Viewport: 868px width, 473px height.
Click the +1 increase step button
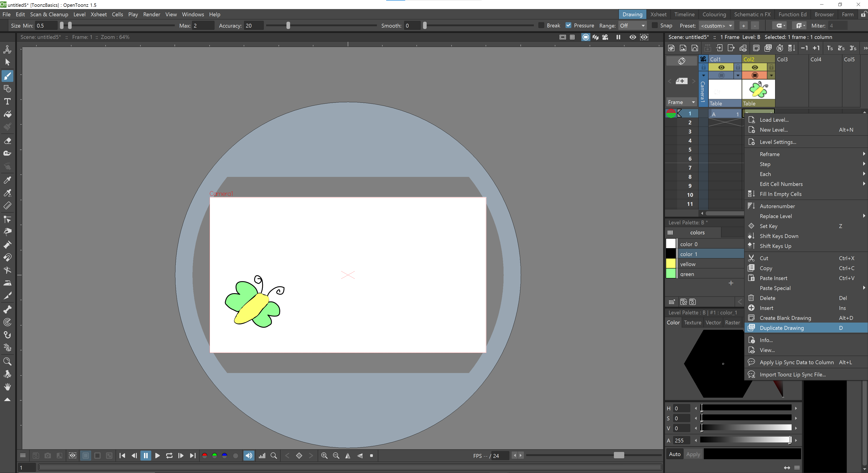pos(816,48)
